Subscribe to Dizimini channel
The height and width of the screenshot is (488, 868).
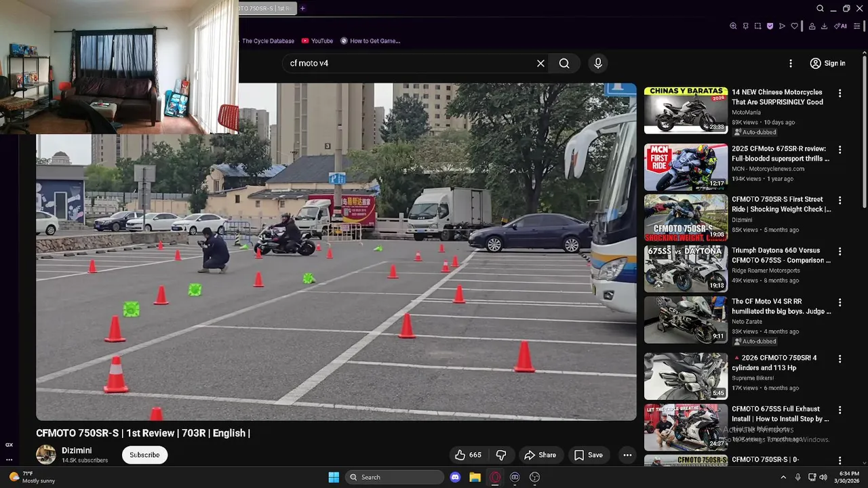click(144, 455)
